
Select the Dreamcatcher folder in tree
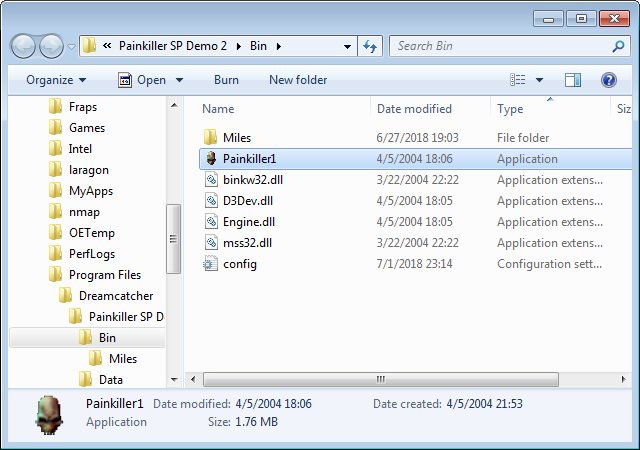116,296
